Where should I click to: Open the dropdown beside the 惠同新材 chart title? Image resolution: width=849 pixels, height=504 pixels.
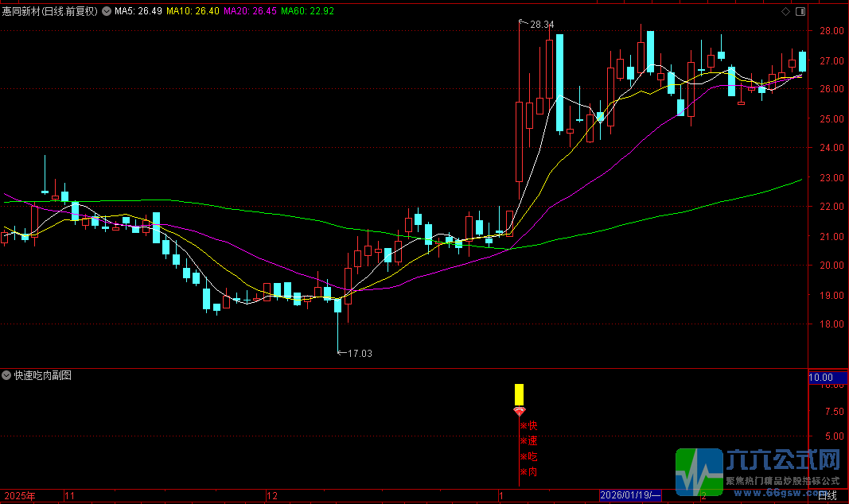click(107, 11)
